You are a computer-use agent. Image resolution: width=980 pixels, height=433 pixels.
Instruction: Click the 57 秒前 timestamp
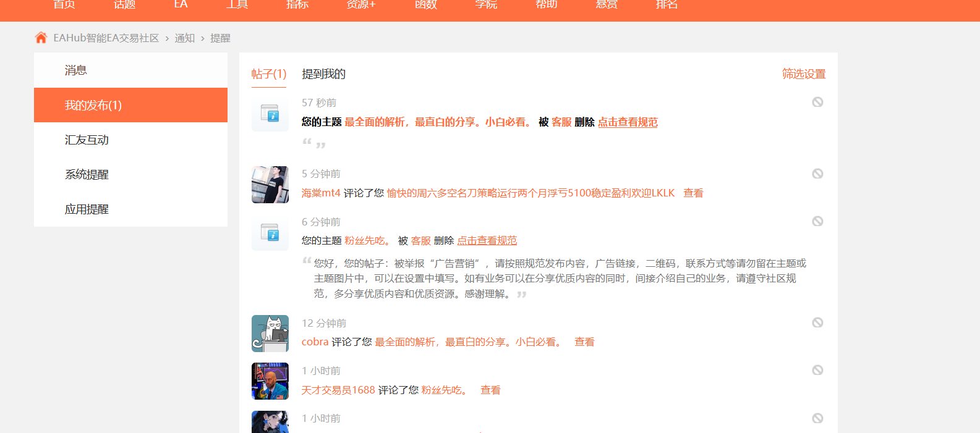[319, 103]
